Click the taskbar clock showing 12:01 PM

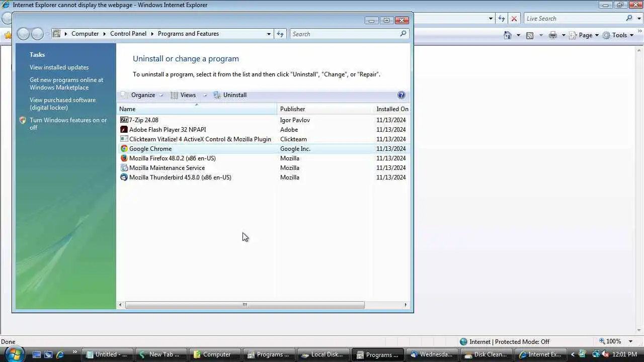(625, 354)
